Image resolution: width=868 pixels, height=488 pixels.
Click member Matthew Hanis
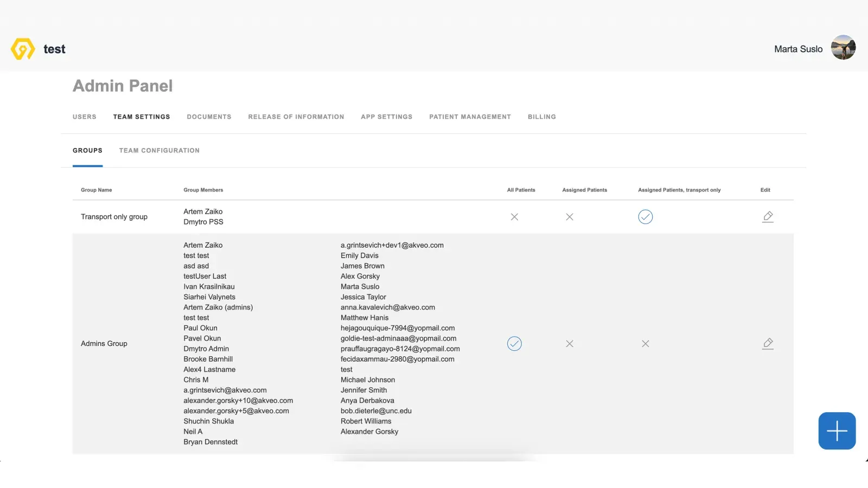coord(365,318)
